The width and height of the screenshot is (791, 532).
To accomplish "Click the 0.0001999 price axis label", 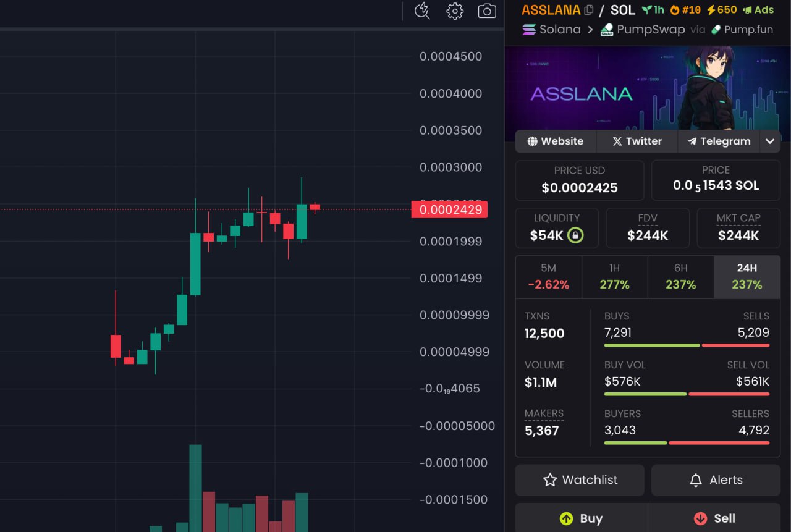I will point(451,241).
